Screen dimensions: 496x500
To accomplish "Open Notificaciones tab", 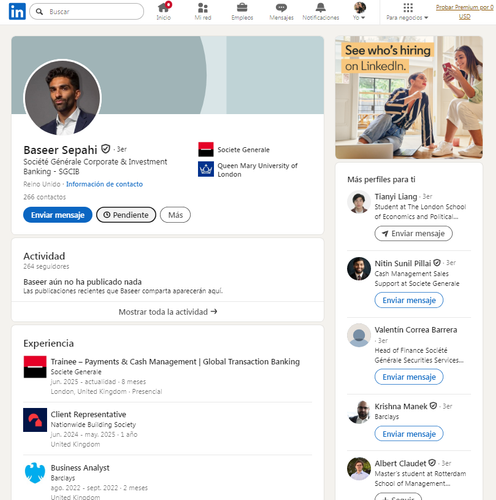I will (321, 11).
